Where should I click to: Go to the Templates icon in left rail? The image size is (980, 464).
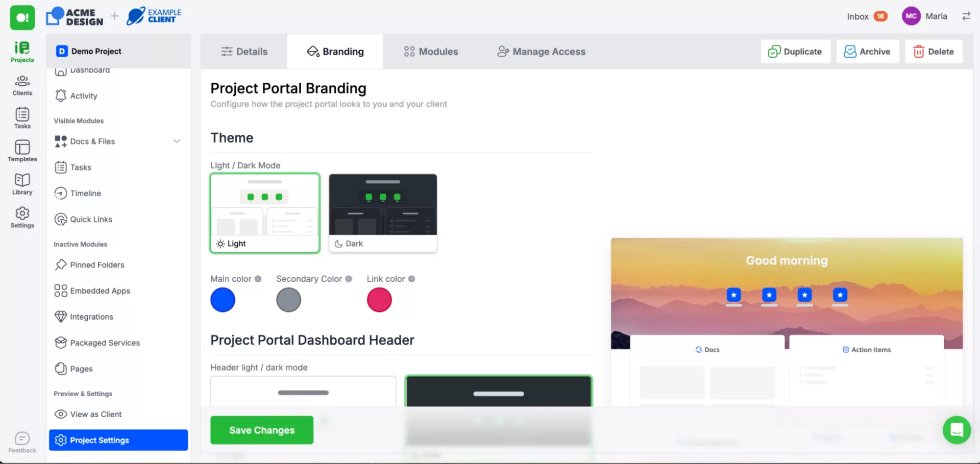click(22, 151)
